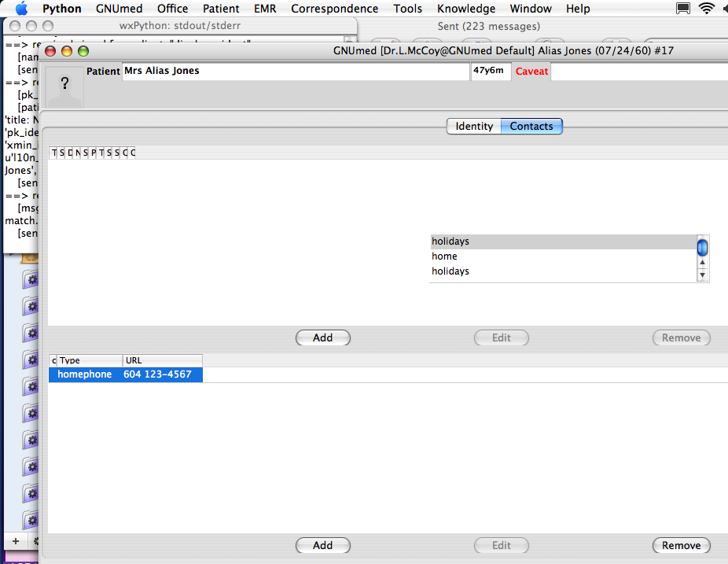Open the Help menu

578,9
